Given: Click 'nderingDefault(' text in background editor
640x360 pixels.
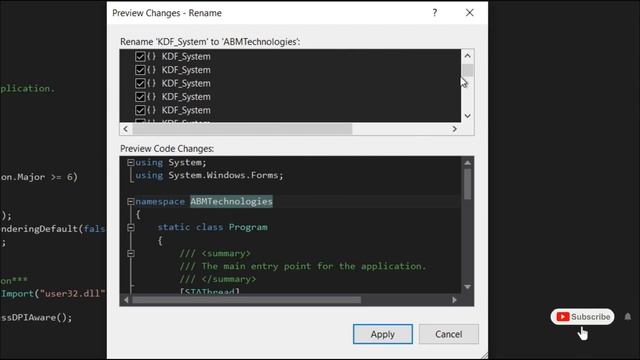Looking at the screenshot, I should tap(41, 229).
